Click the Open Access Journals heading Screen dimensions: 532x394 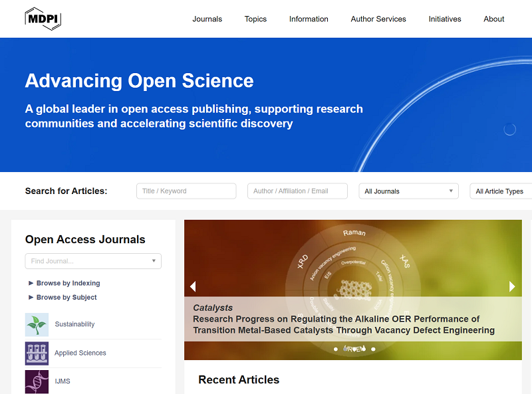pyautogui.click(x=85, y=239)
